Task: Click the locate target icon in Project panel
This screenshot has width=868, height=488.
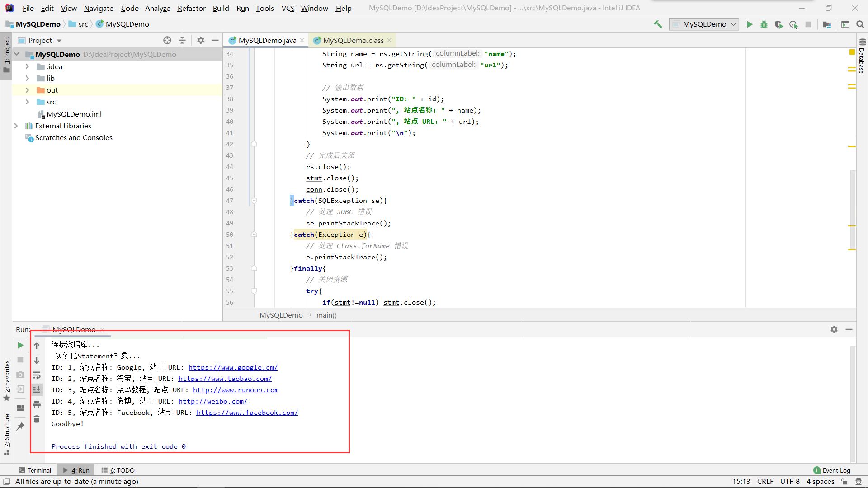Action: (167, 40)
